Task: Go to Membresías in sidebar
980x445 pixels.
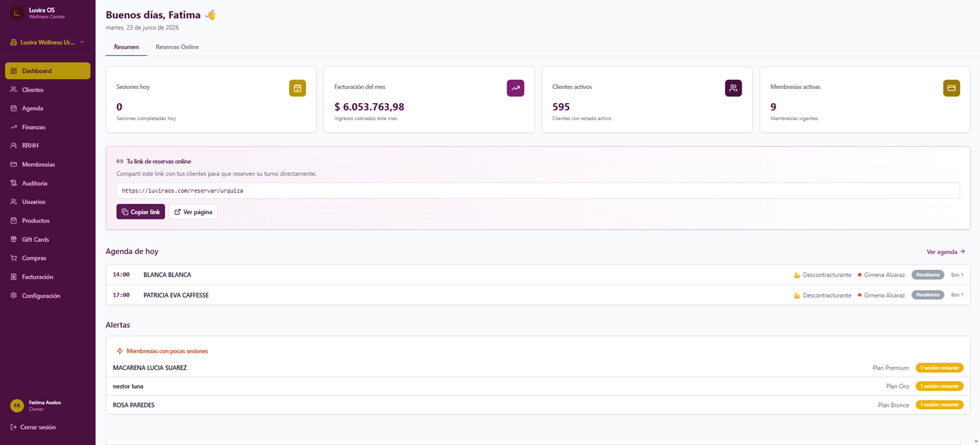Action: click(48, 164)
